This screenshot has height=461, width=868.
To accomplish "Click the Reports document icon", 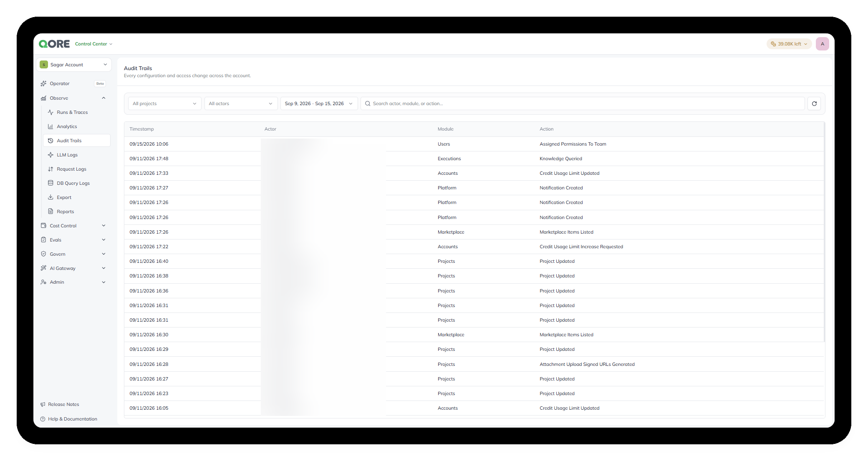I will tap(50, 212).
